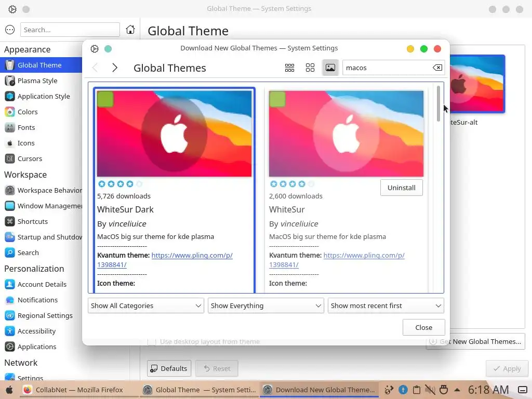
Task: Expand hidden system tray icons arrow
Action: tap(457, 390)
